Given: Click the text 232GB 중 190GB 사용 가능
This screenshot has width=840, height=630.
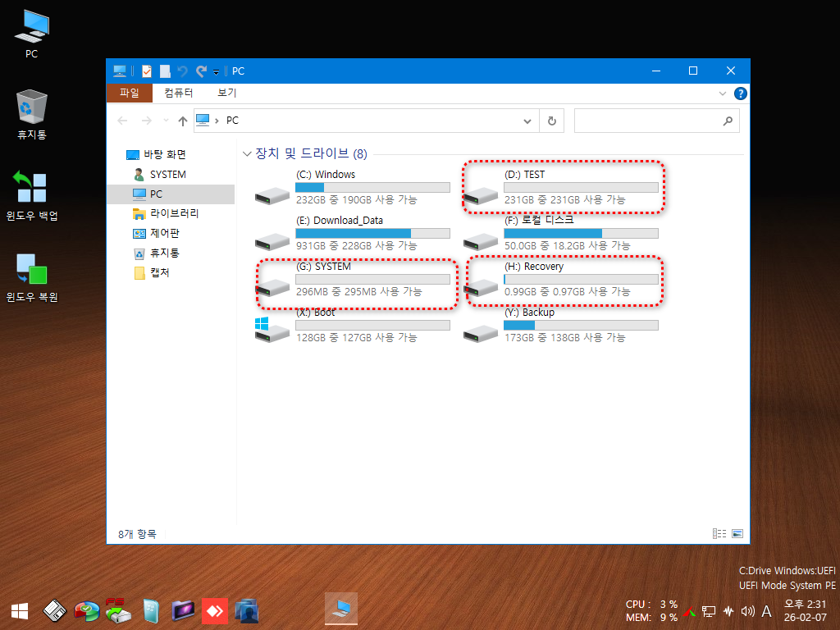Looking at the screenshot, I should pyautogui.click(x=357, y=200).
